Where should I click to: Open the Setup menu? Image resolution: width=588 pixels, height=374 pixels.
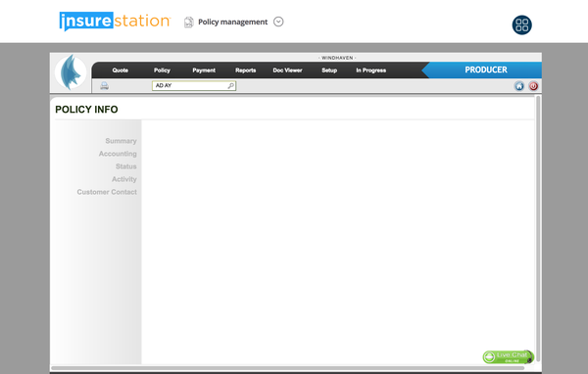329,70
